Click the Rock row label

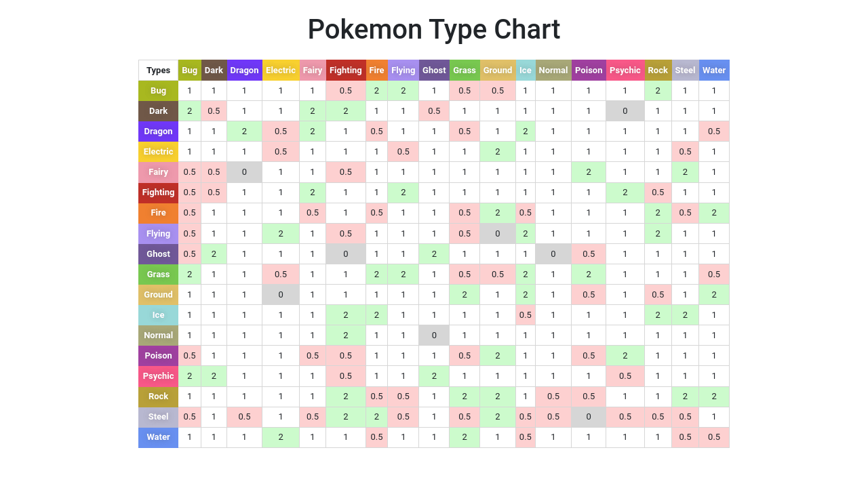pos(159,396)
